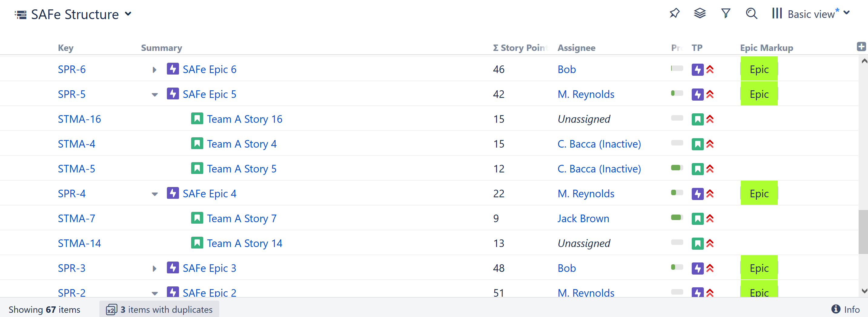Click the Info icon in footer
Image resolution: width=868 pixels, height=317 pixels.
[x=836, y=309]
